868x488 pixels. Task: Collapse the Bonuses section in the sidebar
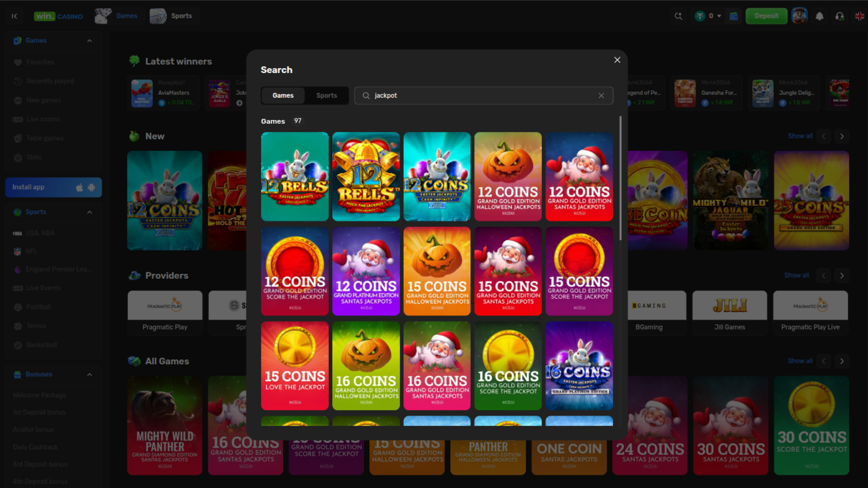pos(89,374)
